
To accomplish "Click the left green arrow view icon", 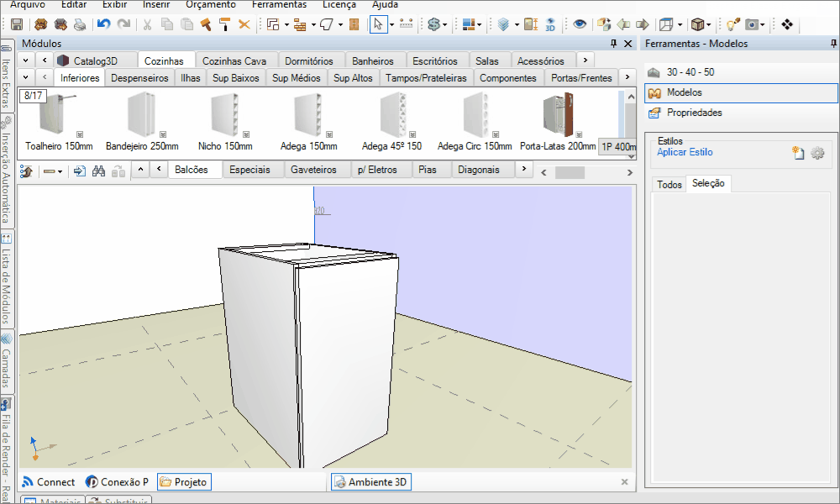I will 623,24.
